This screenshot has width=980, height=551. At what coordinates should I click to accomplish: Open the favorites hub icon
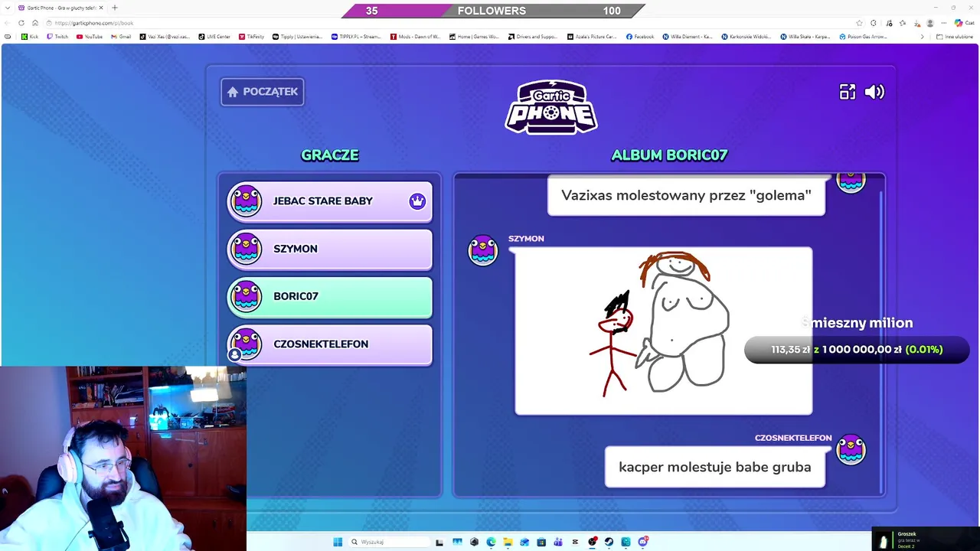[x=902, y=23]
